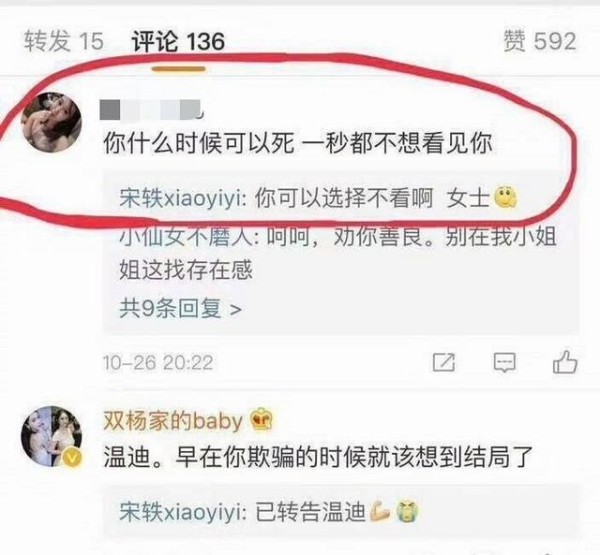
Task: Expand 共9条回复 replies
Action: pos(180,309)
